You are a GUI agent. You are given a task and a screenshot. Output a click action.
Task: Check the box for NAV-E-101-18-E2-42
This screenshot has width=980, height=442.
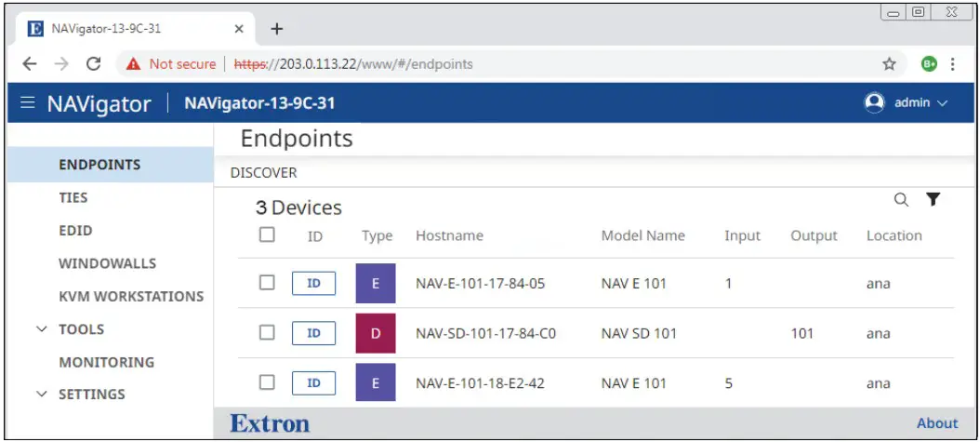pos(267,382)
